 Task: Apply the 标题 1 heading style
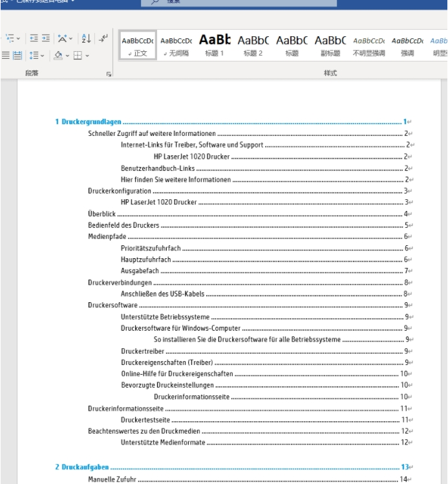[215, 45]
